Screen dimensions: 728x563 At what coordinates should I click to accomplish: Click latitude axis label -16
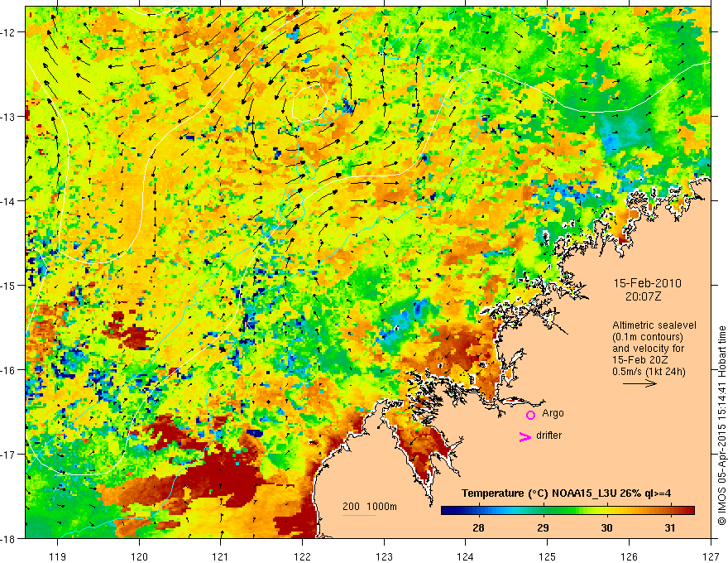(x=9, y=370)
